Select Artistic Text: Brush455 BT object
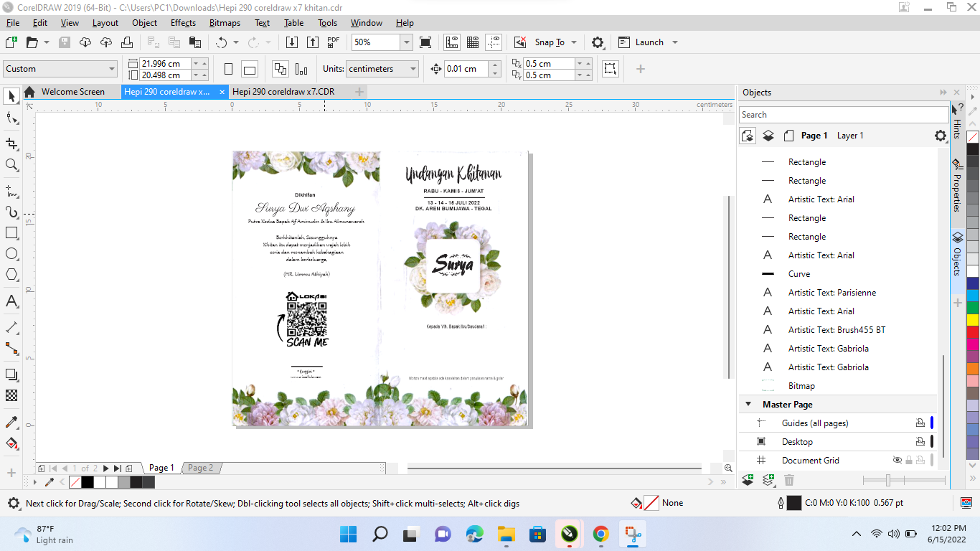This screenshot has width=980, height=551. coord(838,330)
